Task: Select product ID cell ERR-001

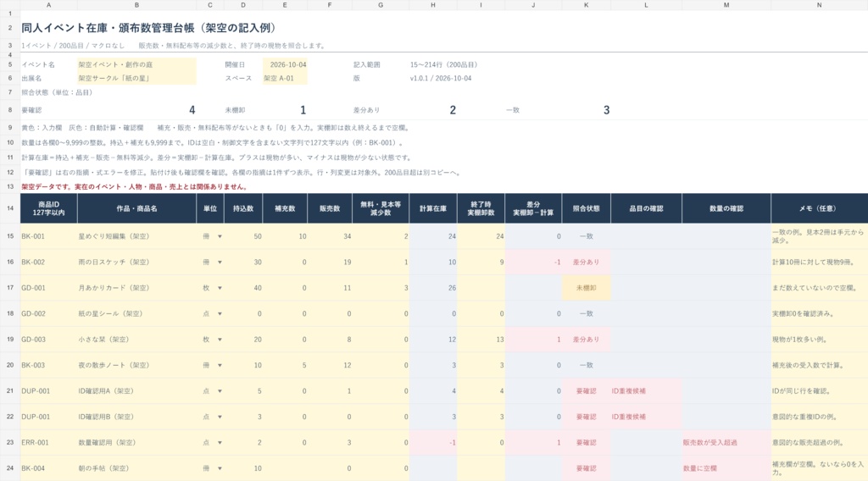Action: [48, 443]
